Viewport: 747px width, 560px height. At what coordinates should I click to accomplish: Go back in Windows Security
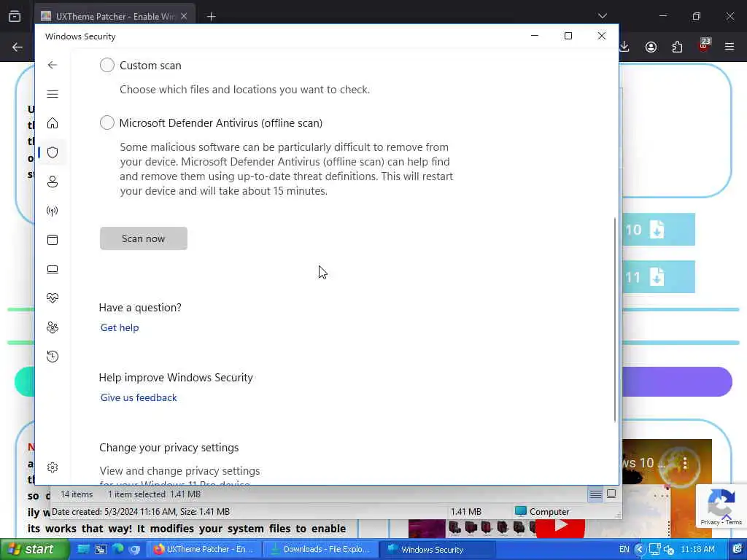[53, 65]
